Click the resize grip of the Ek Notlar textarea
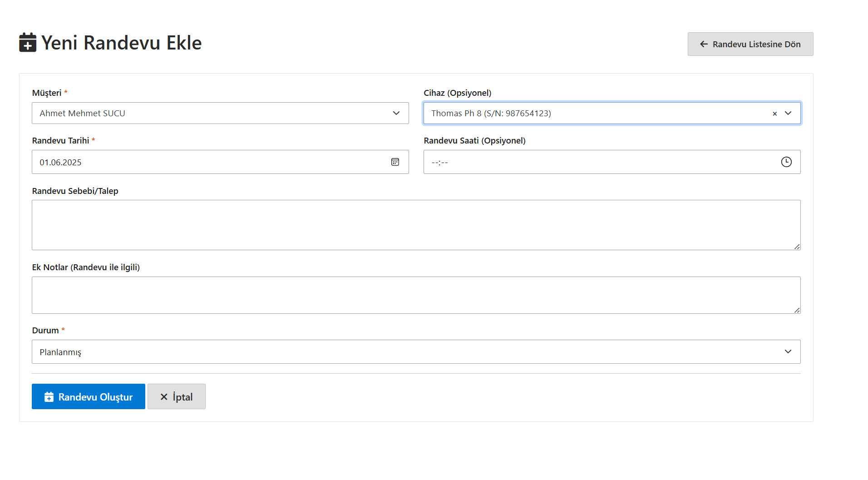 pos(797,310)
